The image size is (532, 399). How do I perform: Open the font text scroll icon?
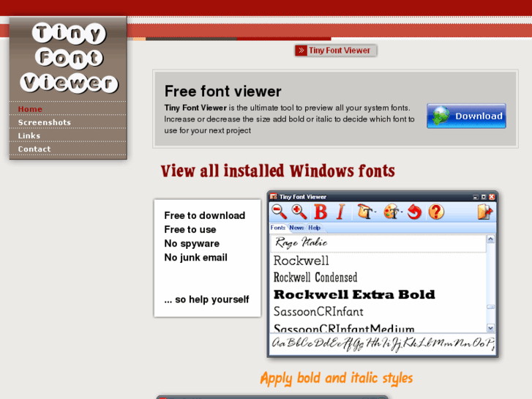click(366, 212)
